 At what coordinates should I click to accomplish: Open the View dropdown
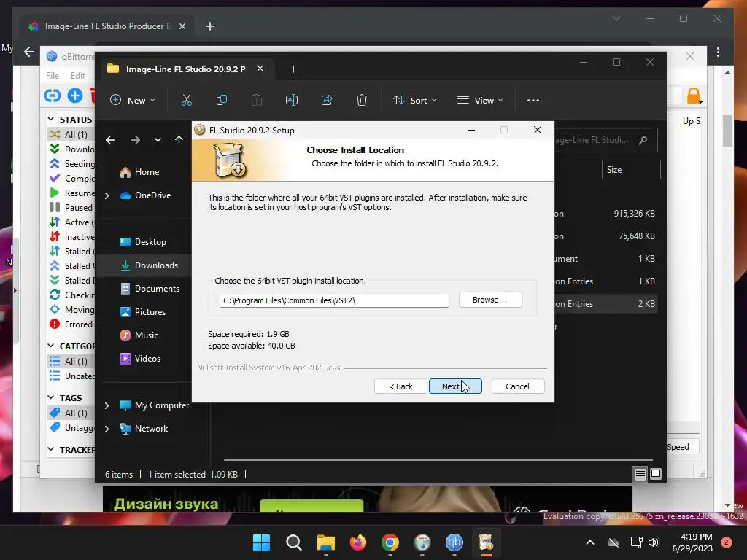pyautogui.click(x=480, y=101)
